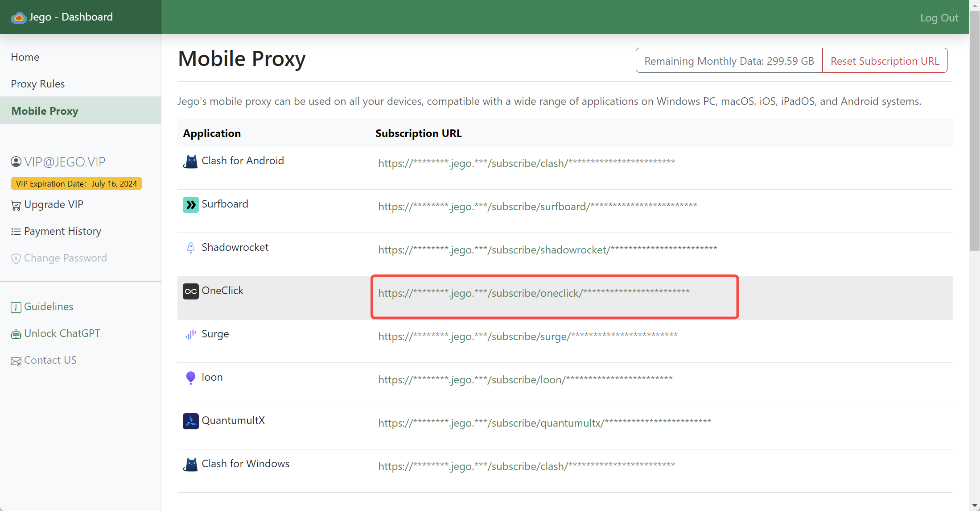This screenshot has width=980, height=511.
Task: Click the info icon beside Guidelines
Action: (16, 307)
